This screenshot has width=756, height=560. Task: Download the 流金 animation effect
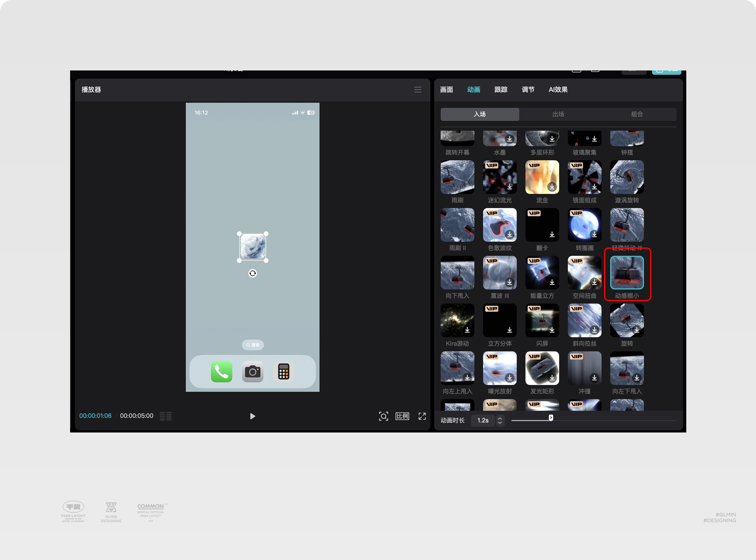[x=552, y=187]
